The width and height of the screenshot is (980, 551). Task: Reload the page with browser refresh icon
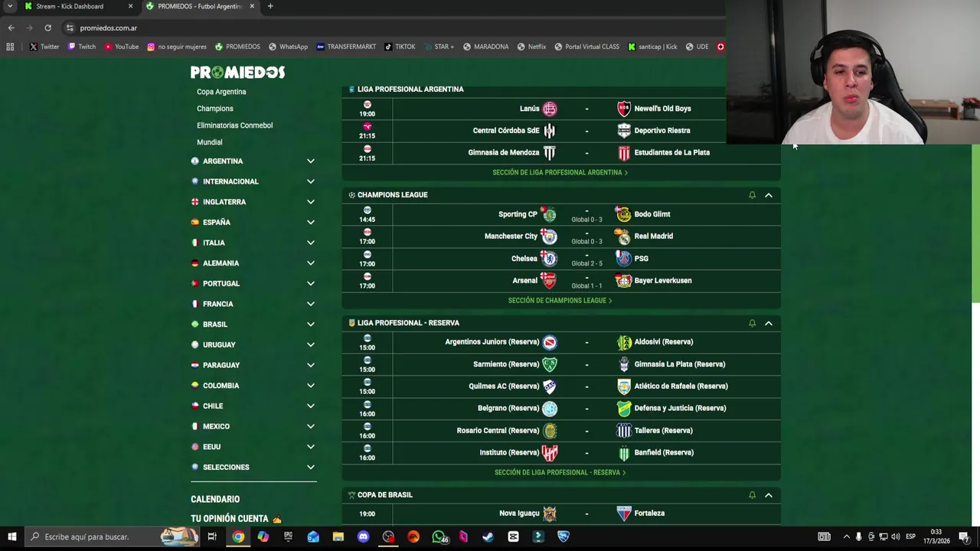coord(47,28)
